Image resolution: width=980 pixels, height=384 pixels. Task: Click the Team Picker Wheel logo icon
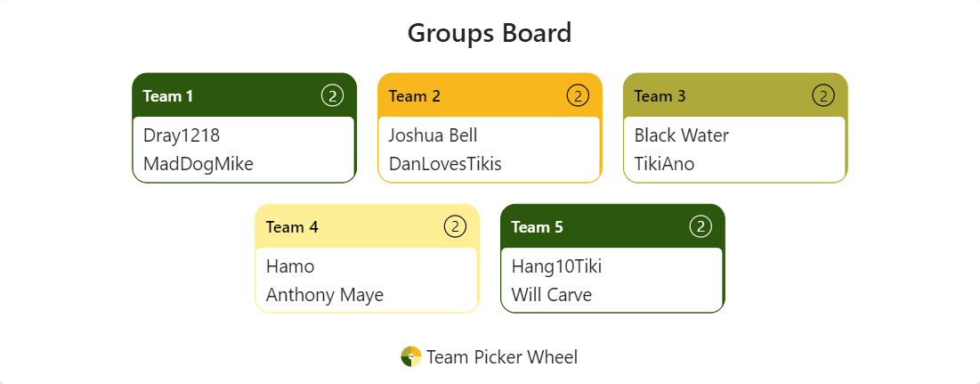410,356
